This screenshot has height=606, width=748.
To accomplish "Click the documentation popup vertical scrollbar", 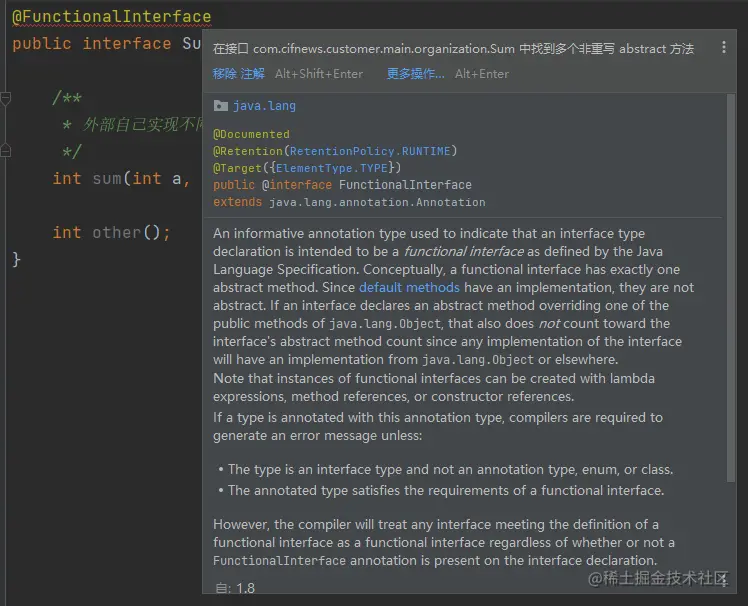I will coord(730,288).
